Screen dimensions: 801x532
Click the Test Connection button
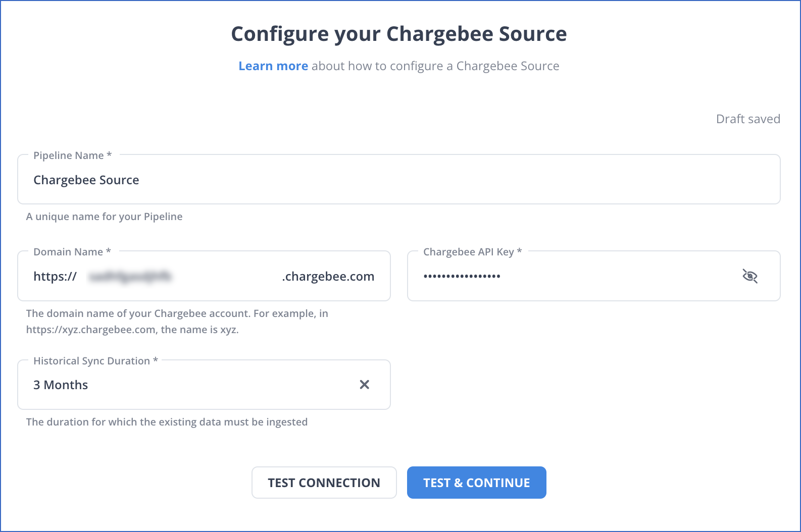324,483
